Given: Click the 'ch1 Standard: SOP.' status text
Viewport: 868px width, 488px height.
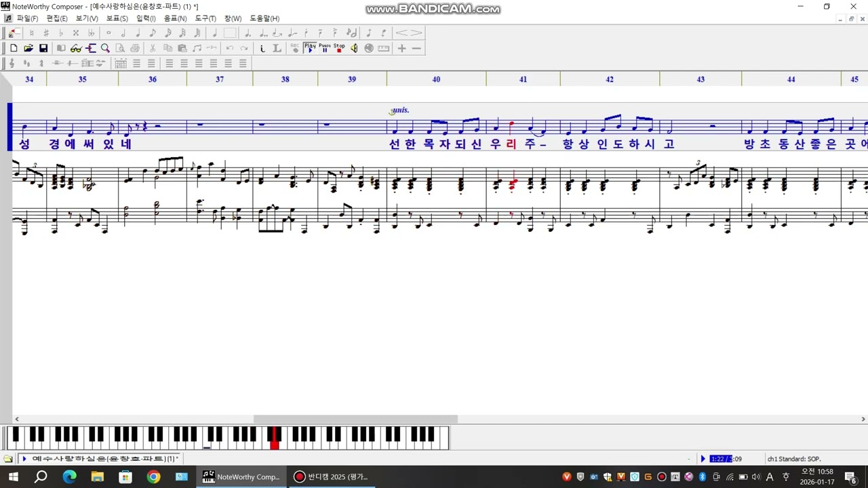Looking at the screenshot, I should point(794,459).
